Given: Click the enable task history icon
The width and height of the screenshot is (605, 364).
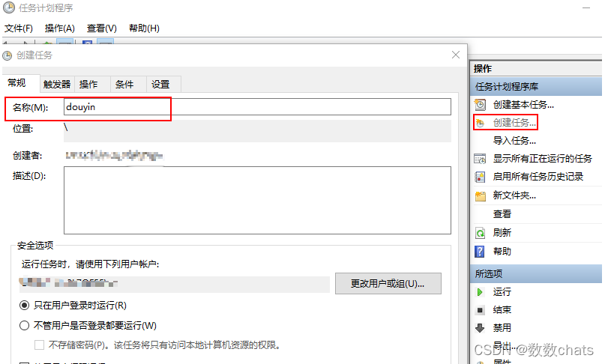Looking at the screenshot, I should coord(480,177).
